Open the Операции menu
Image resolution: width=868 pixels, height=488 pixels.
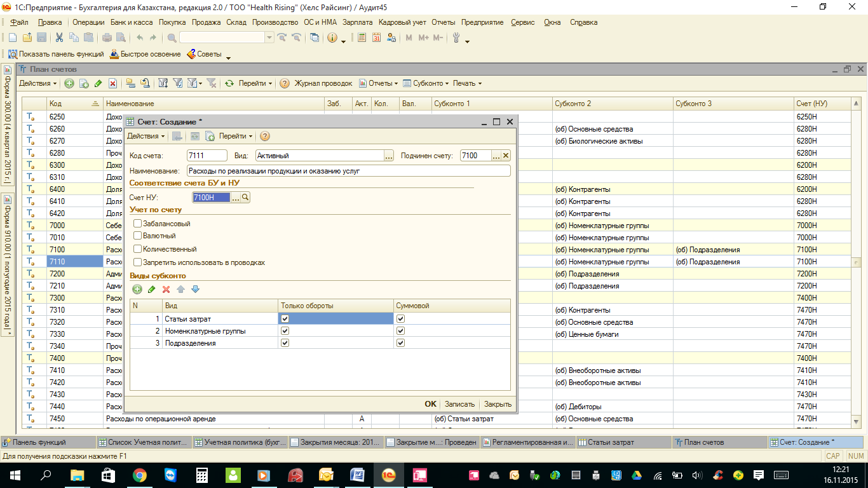coord(88,22)
